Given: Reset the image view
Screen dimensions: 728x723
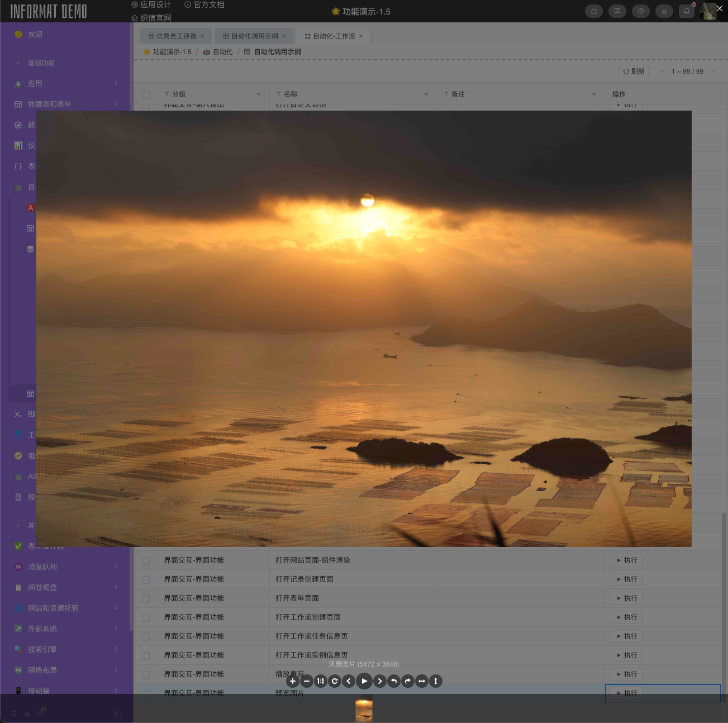Looking at the screenshot, I should pyautogui.click(x=335, y=681).
